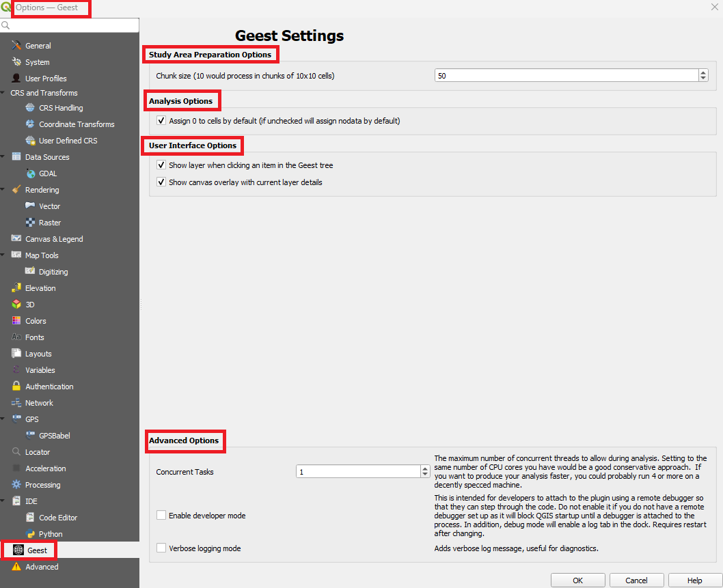The height and width of the screenshot is (588, 723).
Task: Select the GPS entry in the sidebar
Action: point(32,419)
